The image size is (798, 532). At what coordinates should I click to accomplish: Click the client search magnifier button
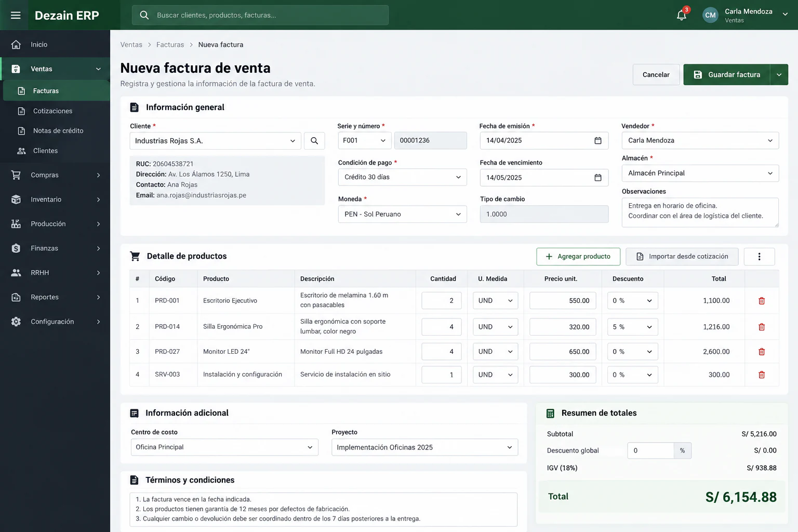tap(314, 141)
